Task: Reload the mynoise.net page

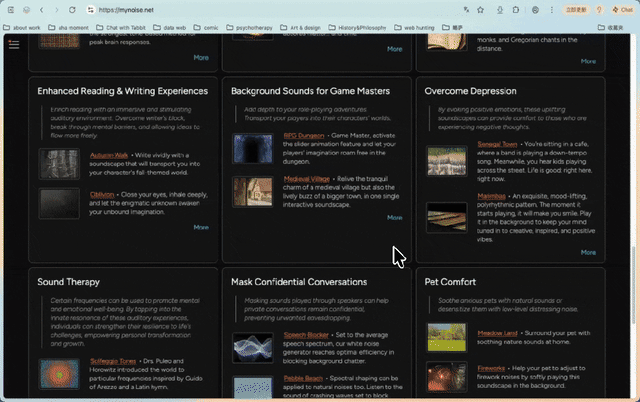Action: coord(72,10)
